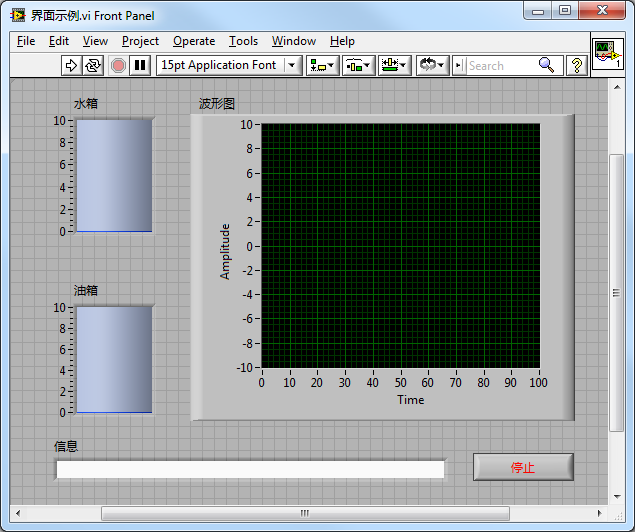Click the 水箱 tank slider
The image size is (635, 532).
114,176
